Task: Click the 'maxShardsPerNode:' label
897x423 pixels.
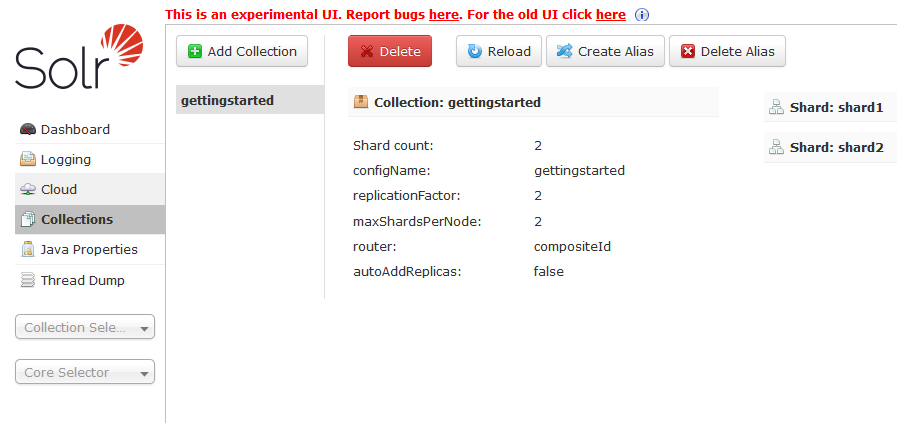Action: click(x=417, y=222)
